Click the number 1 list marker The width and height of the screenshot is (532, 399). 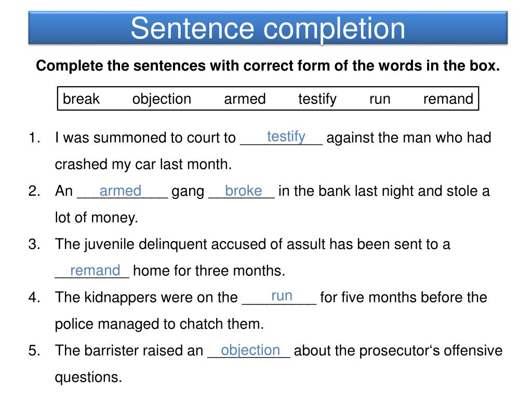pos(34,138)
